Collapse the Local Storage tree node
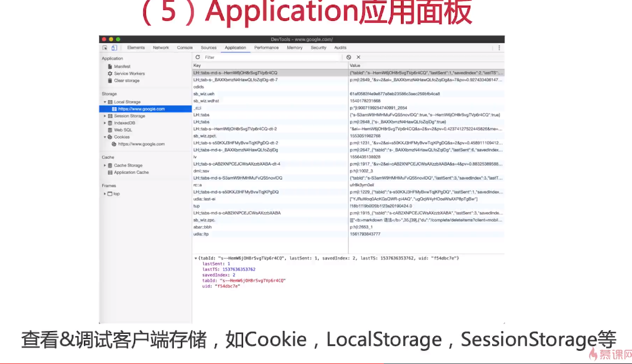Image resolution: width=632 pixels, height=364 pixels. click(105, 102)
